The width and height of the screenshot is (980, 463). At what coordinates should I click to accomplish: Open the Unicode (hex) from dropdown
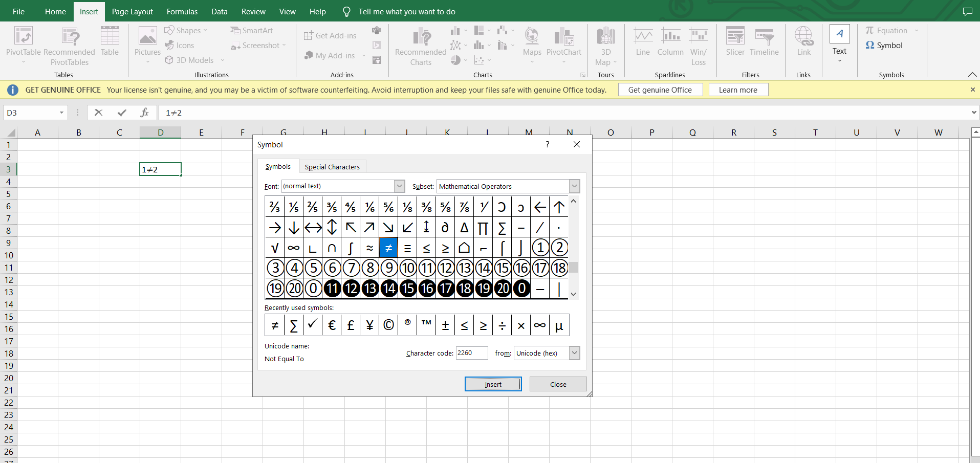coord(574,353)
